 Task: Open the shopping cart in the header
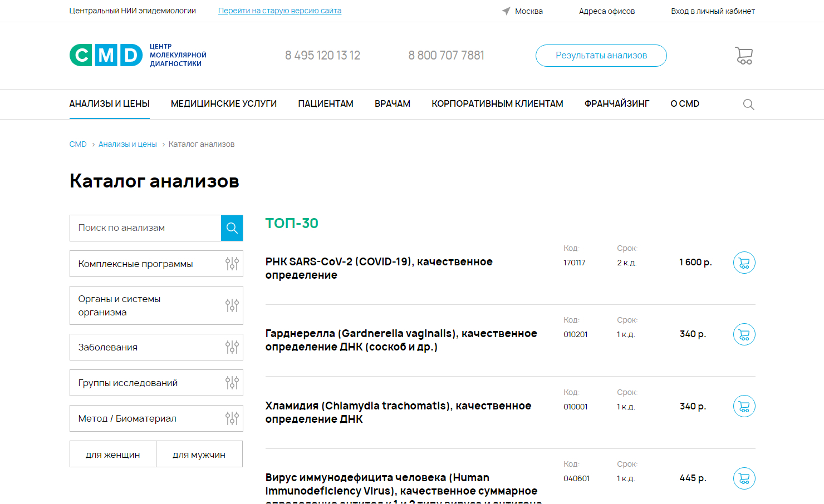(x=744, y=56)
